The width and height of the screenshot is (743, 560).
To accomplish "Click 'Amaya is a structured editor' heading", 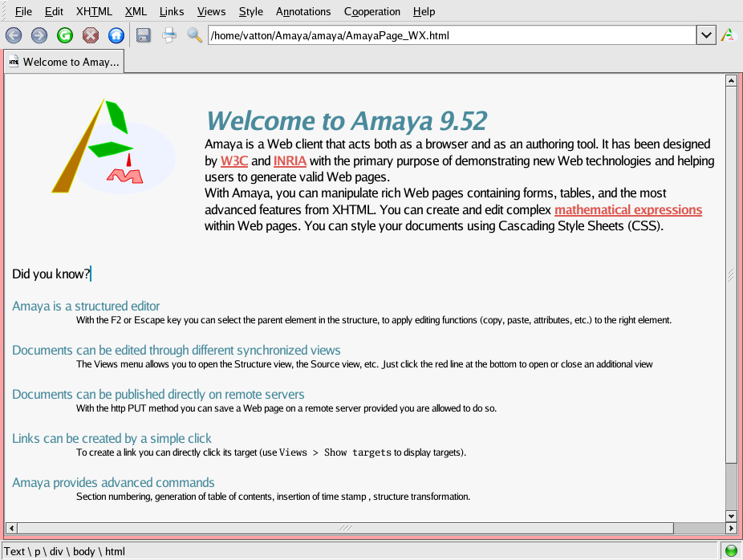I will [x=86, y=306].
